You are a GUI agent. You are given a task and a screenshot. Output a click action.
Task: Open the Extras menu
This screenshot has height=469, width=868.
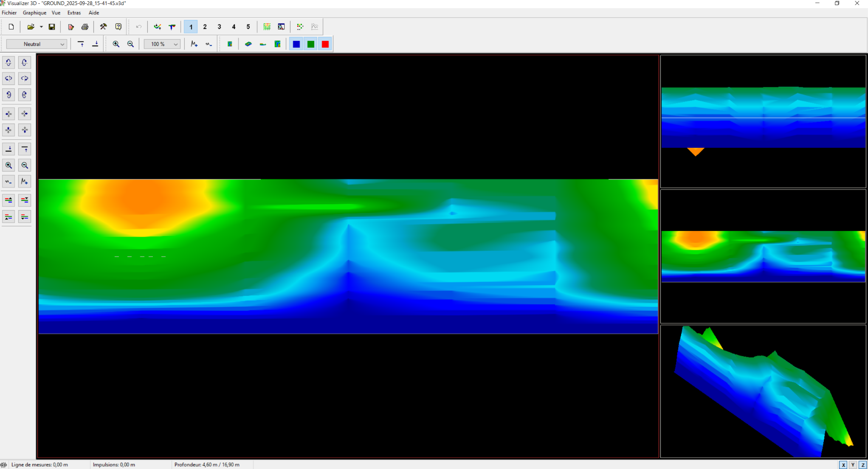pyautogui.click(x=74, y=13)
